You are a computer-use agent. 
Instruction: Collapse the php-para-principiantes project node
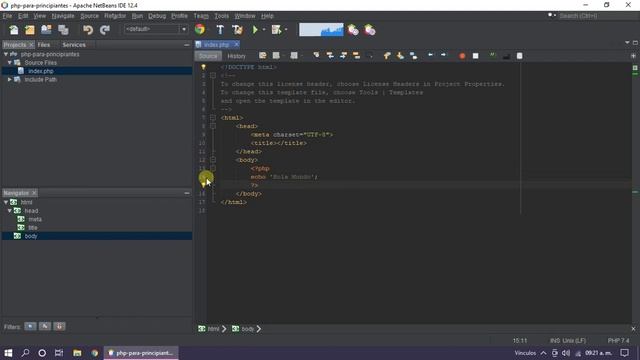coord(6,54)
